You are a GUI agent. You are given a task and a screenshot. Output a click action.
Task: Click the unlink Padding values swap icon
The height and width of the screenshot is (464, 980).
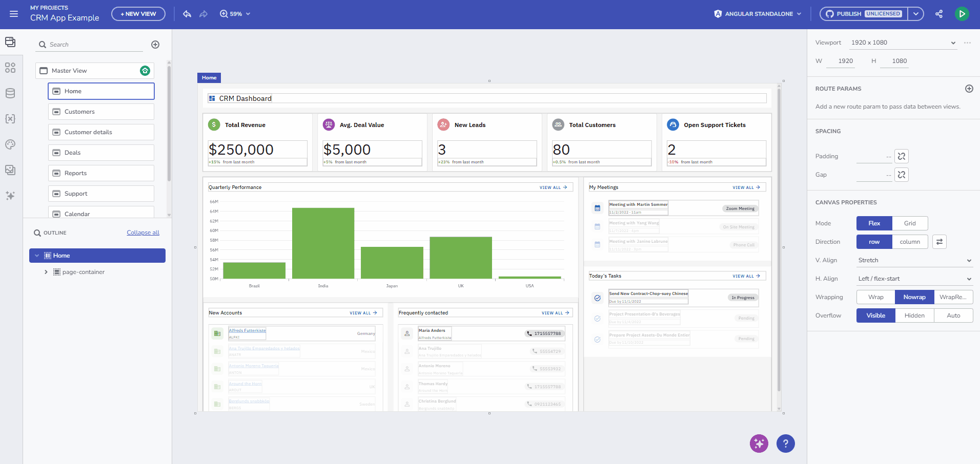point(902,156)
